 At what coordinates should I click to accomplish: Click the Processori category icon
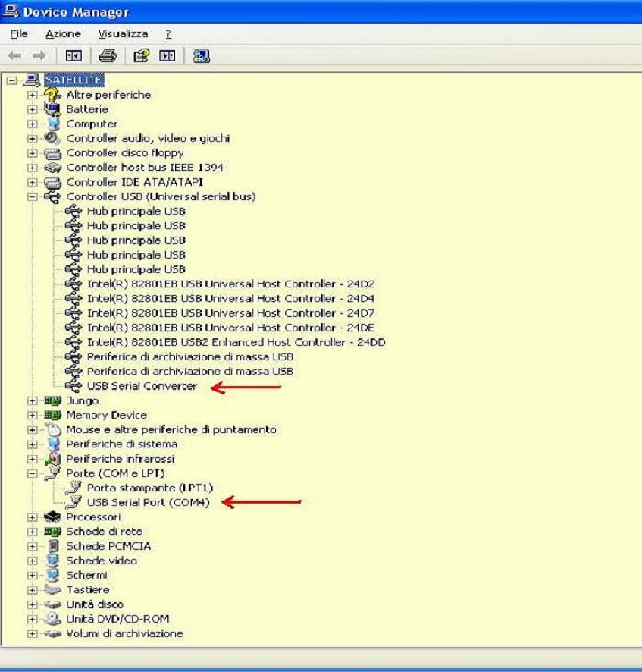coord(52,517)
